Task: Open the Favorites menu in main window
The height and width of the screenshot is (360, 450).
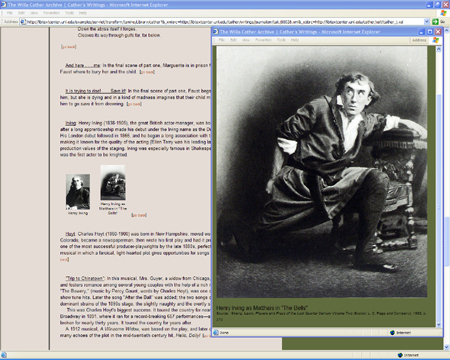Action: (51, 13)
